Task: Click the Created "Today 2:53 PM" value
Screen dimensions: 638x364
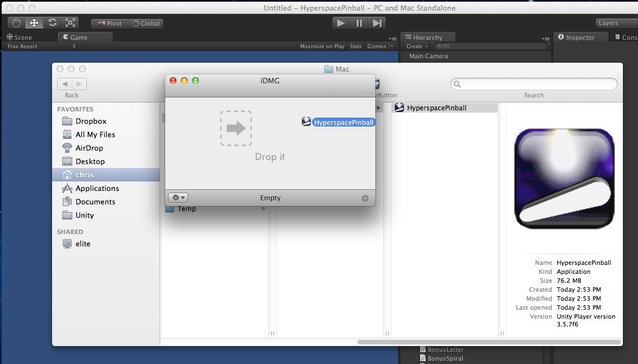Action: 579,290
